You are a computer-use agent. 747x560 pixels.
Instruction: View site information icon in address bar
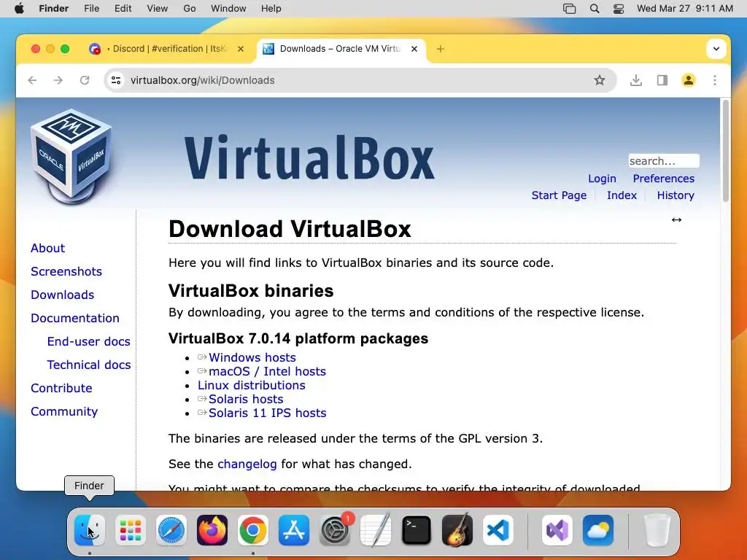[116, 80]
